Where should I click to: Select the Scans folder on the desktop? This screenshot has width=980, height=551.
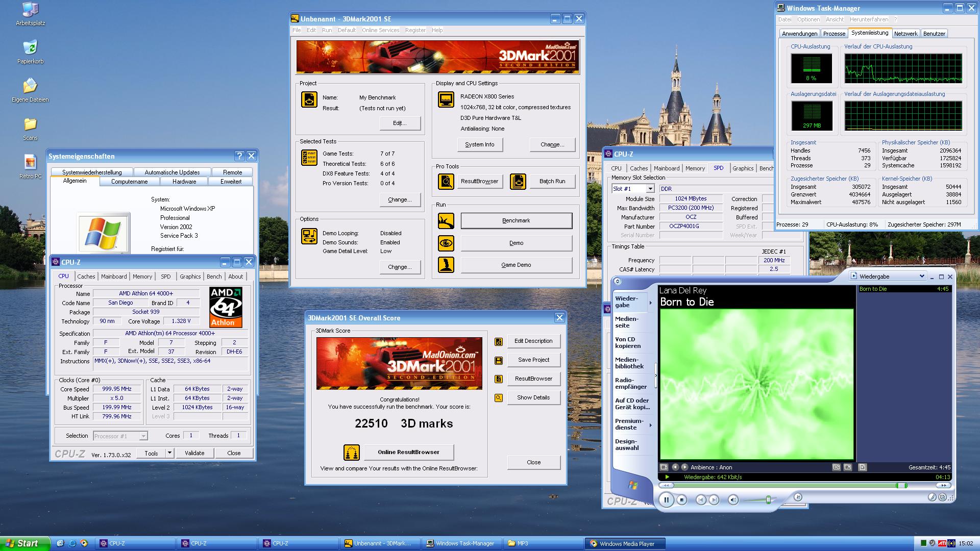[30, 129]
